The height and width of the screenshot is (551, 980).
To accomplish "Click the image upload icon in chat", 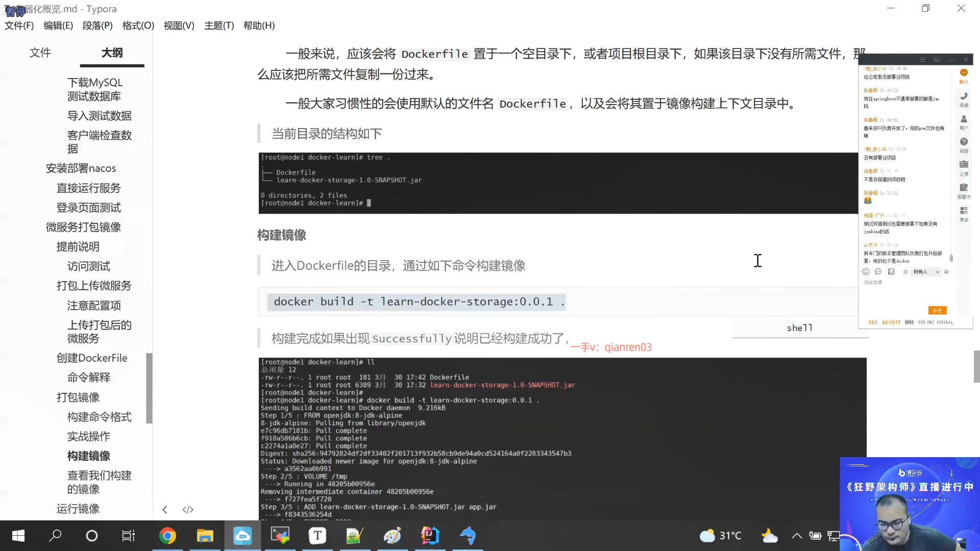I will click(891, 272).
